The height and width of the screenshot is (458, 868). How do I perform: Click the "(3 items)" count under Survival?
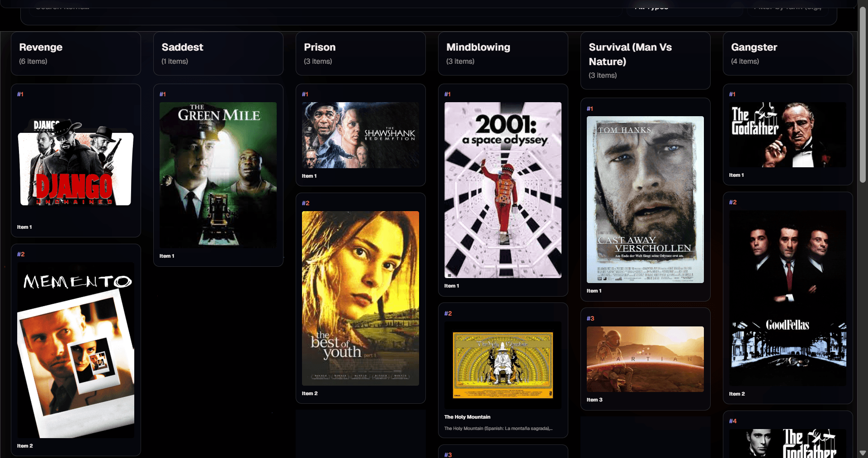point(603,75)
